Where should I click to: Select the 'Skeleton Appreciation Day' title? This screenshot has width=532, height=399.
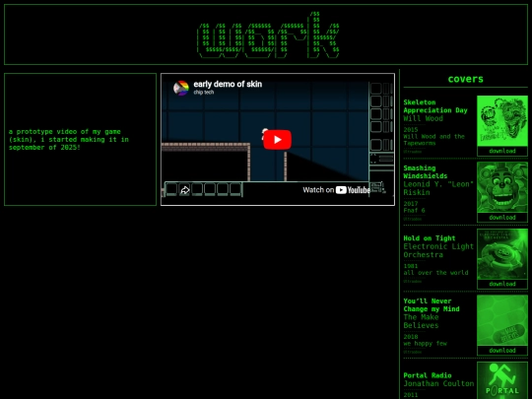point(435,106)
